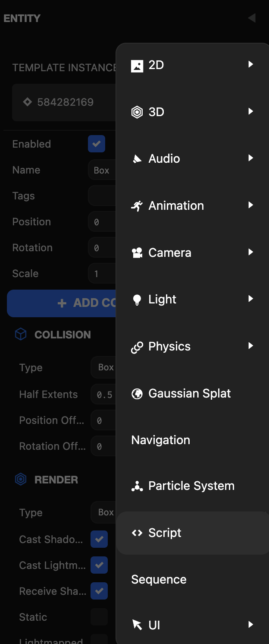This screenshot has width=269, height=644.
Task: Click the Gaussian Splat globe icon
Action: point(137,394)
